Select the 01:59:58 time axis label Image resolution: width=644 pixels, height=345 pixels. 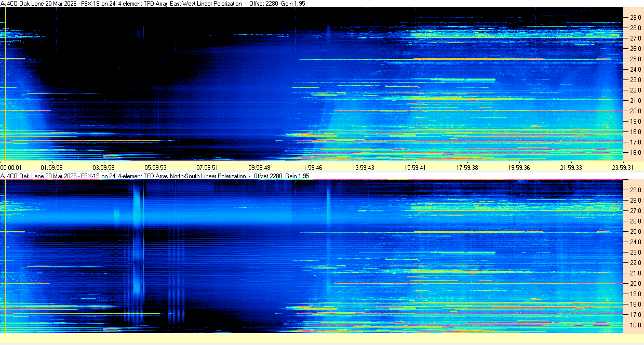click(x=52, y=167)
